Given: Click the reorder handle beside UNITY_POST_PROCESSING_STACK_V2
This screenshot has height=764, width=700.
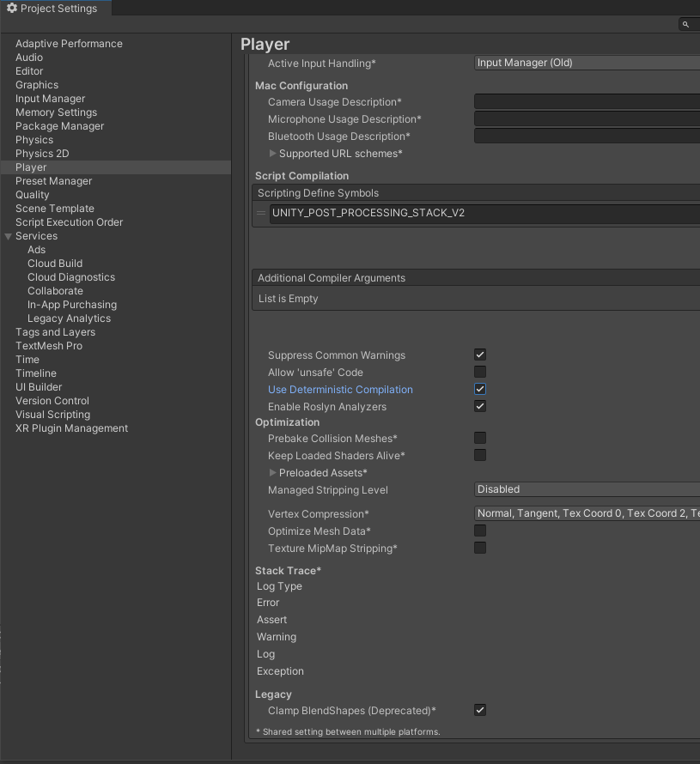Looking at the screenshot, I should pyautogui.click(x=260, y=212).
